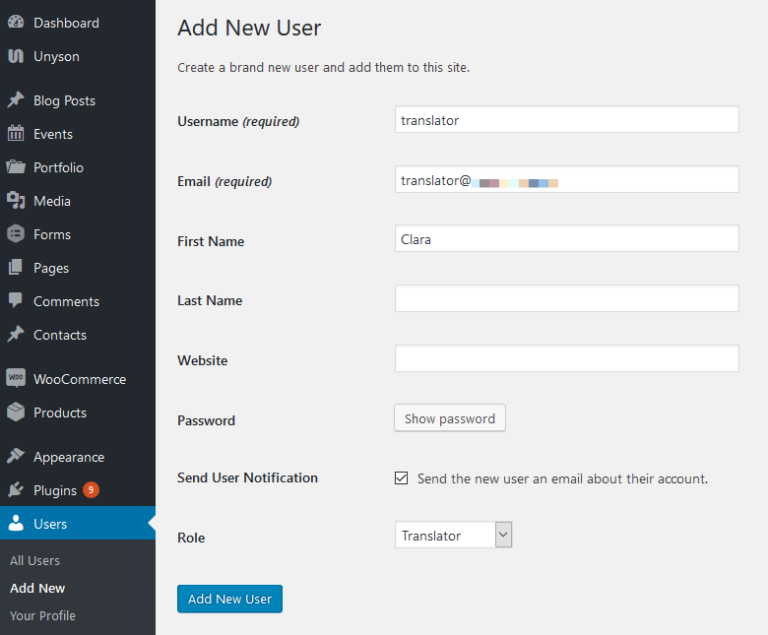
Task: Click the Dashboard gauge icon
Action: [16, 23]
